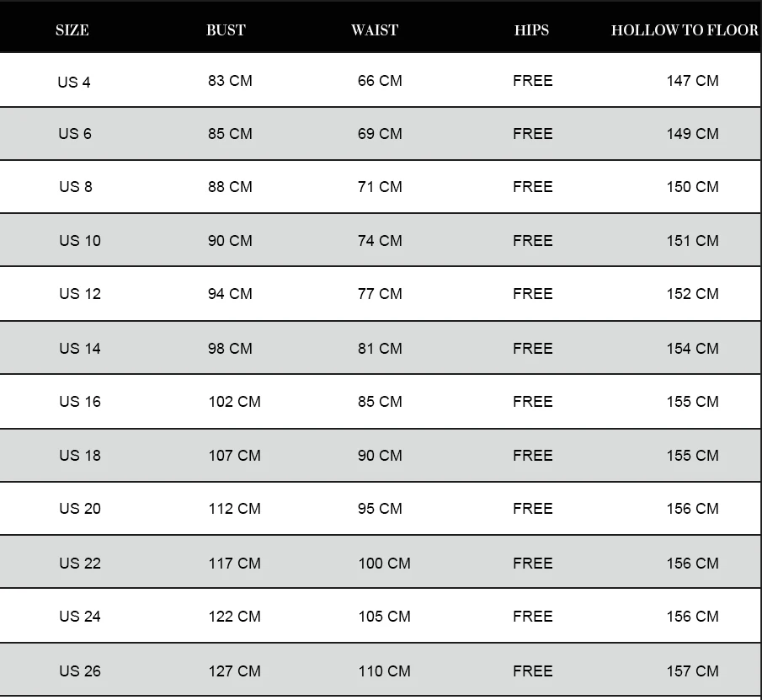Viewport: 762px width, 700px height.
Task: Click the 127 CM bust value
Action: tap(234, 671)
